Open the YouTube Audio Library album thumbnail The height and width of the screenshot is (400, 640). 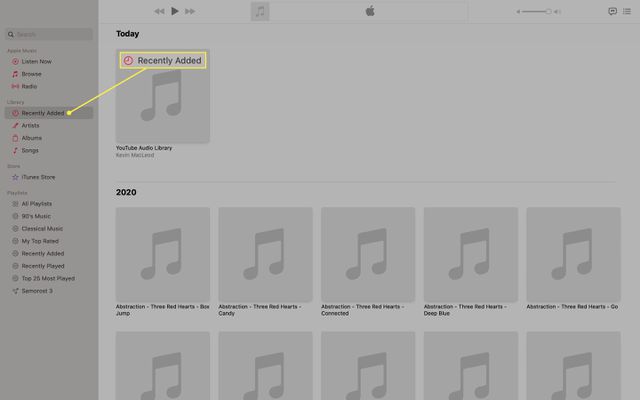(163, 96)
